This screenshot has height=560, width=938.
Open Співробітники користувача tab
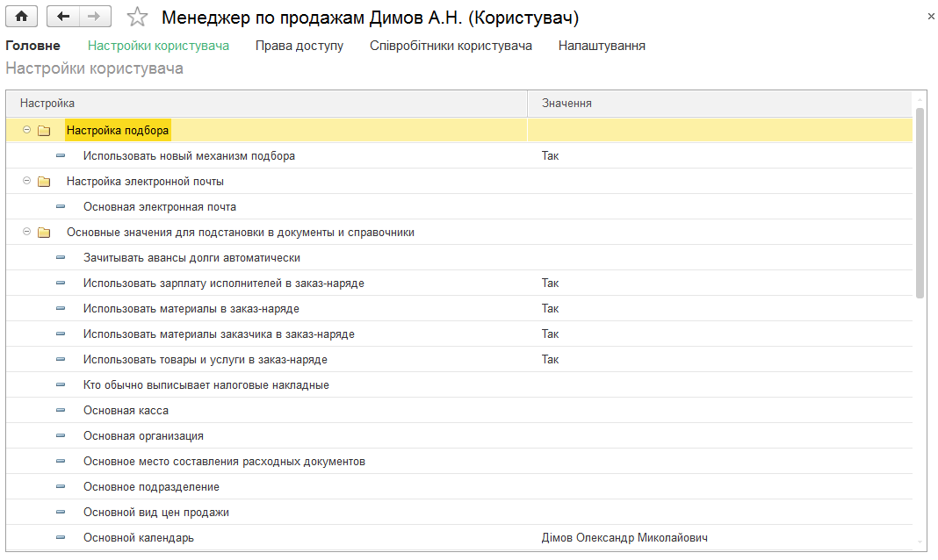click(x=451, y=46)
